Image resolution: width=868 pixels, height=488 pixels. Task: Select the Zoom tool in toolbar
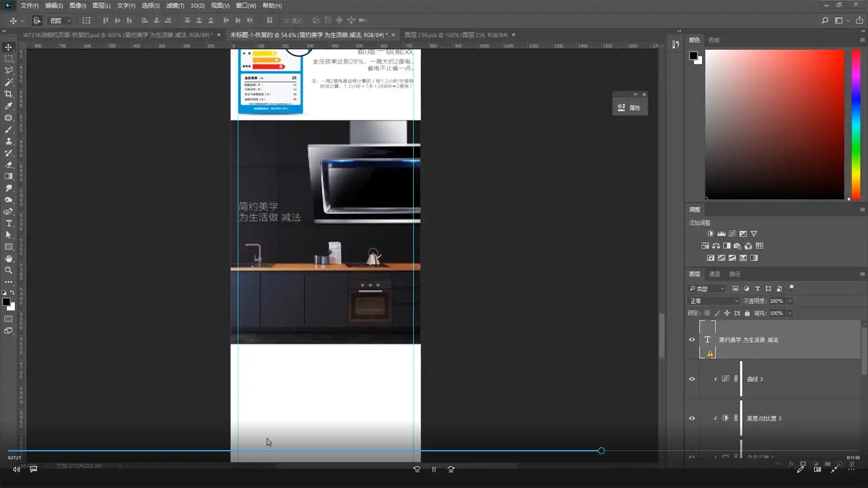pos(9,270)
